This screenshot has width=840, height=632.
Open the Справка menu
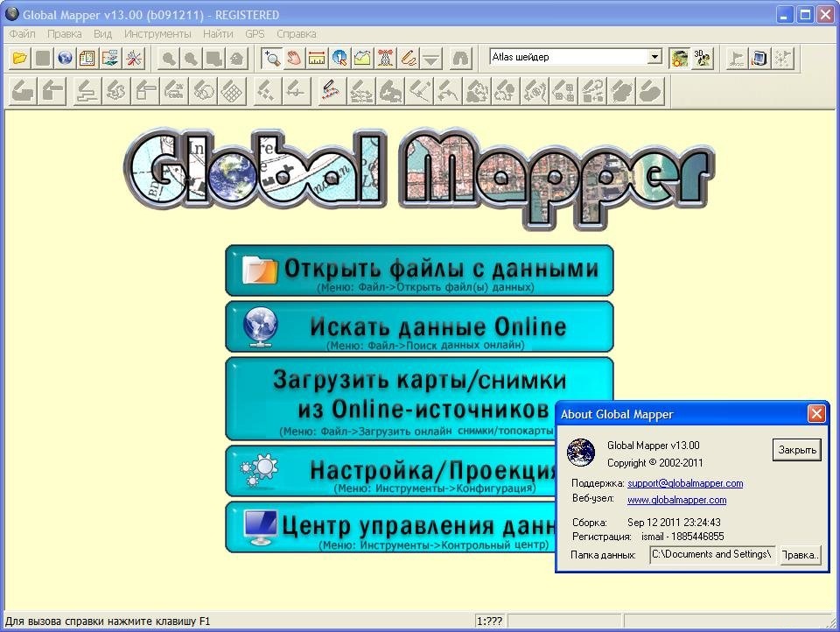(x=297, y=34)
